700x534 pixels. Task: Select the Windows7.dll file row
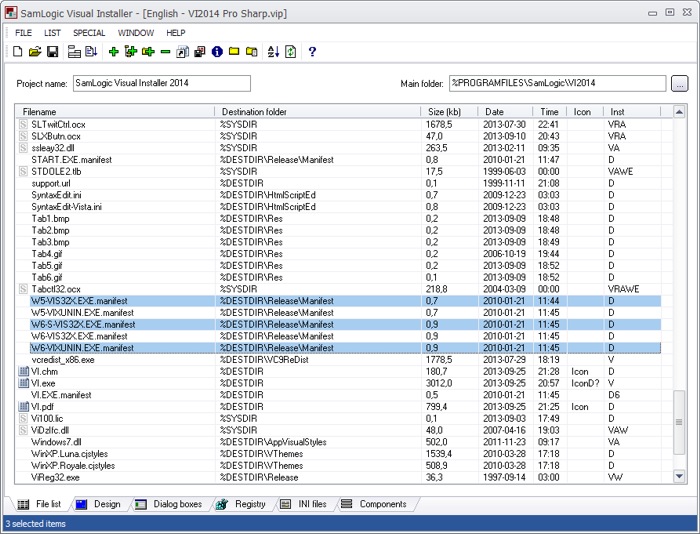click(x=338, y=442)
